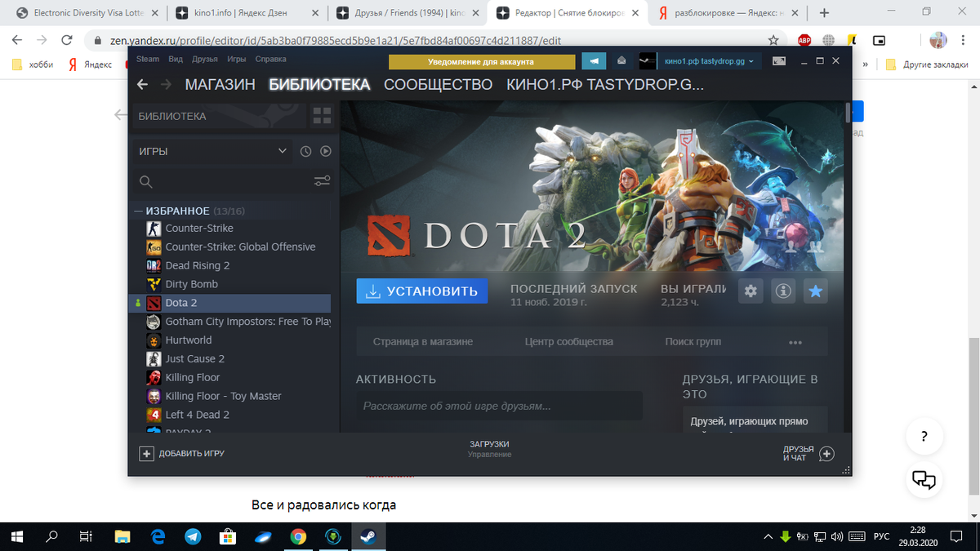Open Поиск групп link
The image size is (980, 551).
(693, 342)
